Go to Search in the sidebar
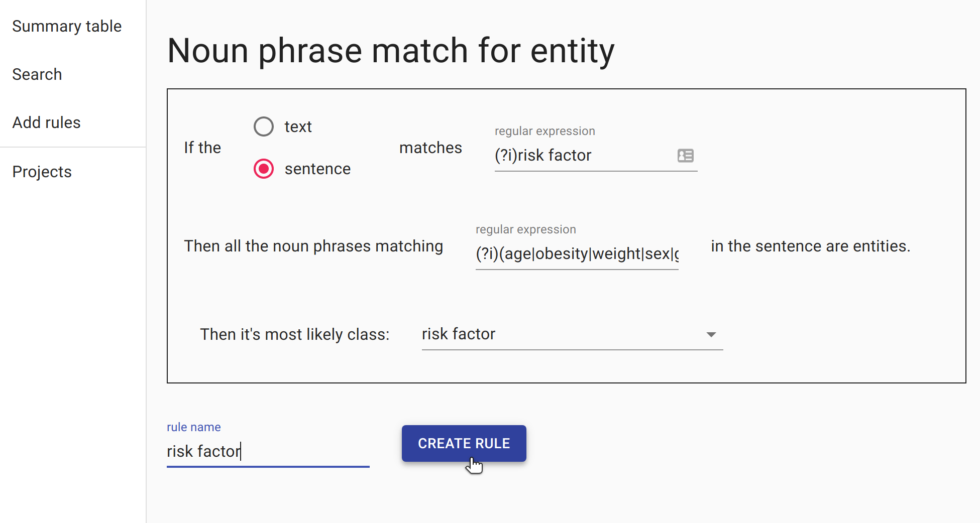 37,74
